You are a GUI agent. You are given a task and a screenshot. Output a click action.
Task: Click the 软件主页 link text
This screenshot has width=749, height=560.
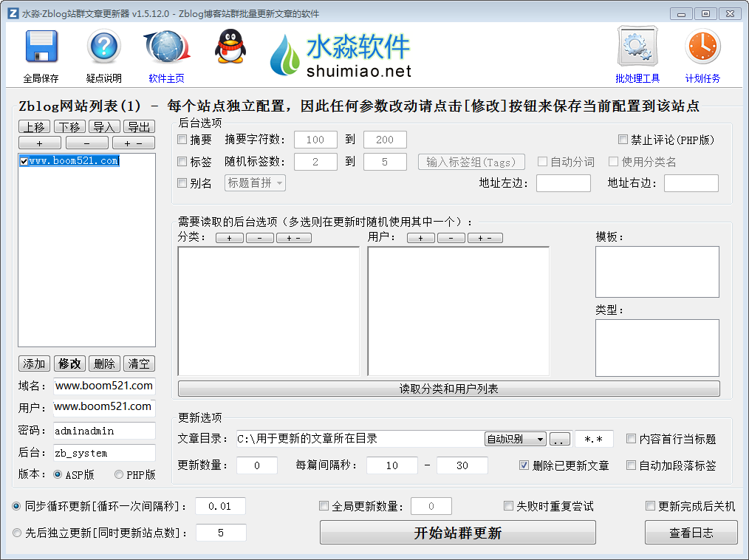(x=166, y=78)
